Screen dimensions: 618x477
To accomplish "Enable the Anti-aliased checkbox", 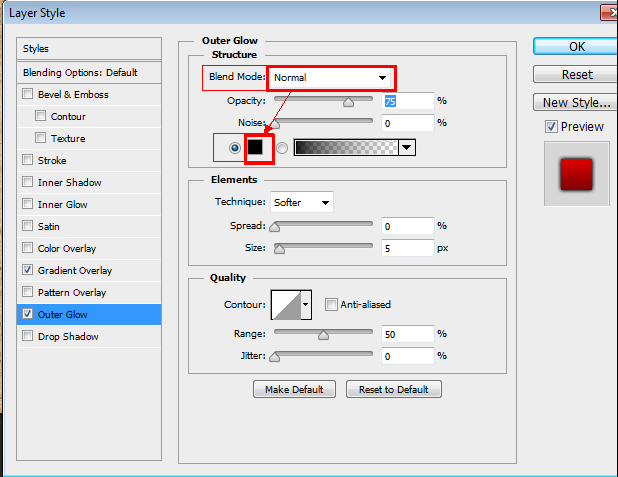I will (331, 304).
